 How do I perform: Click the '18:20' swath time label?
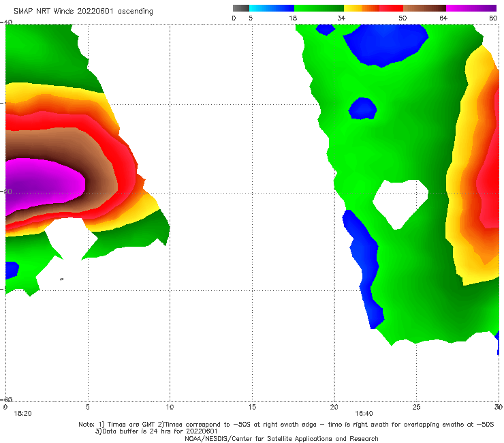pos(22,414)
